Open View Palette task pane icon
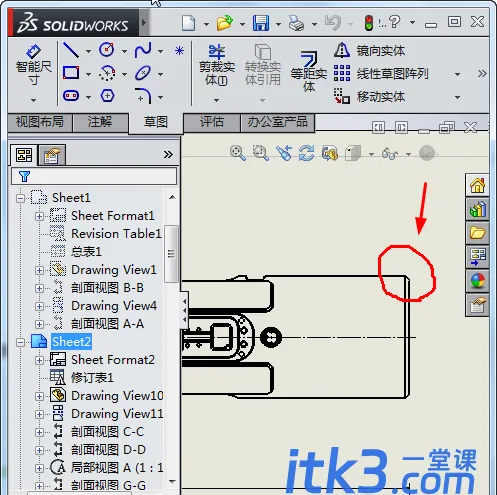 coord(477,257)
